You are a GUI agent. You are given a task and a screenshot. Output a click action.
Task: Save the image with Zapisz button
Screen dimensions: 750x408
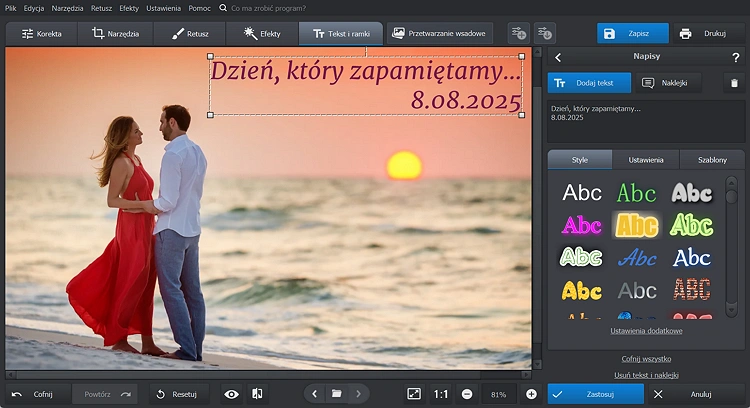[633, 33]
